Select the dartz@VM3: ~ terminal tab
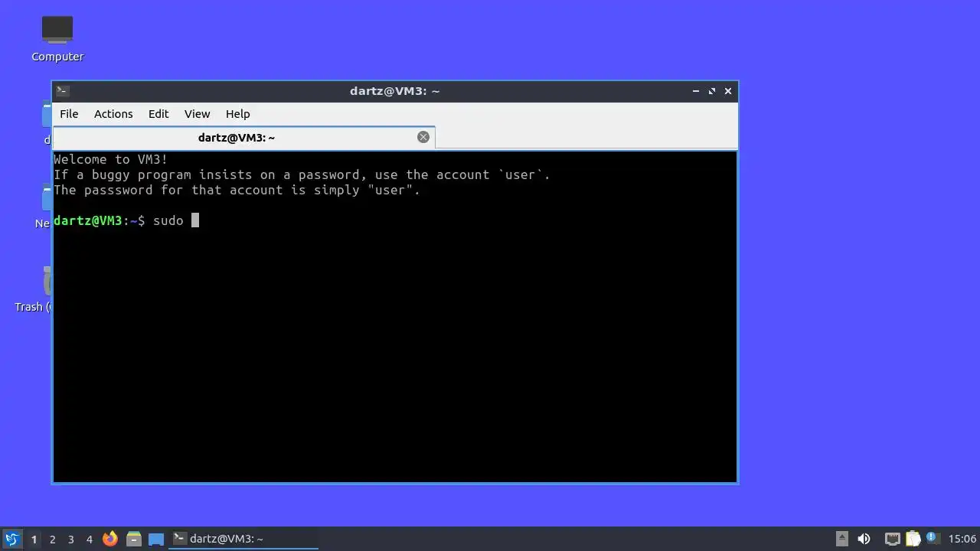 [x=243, y=138]
